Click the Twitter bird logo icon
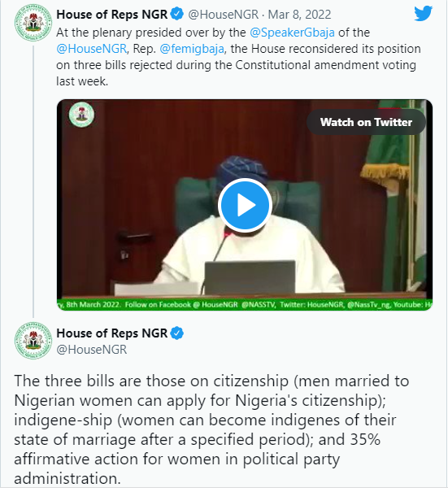 (x=424, y=14)
